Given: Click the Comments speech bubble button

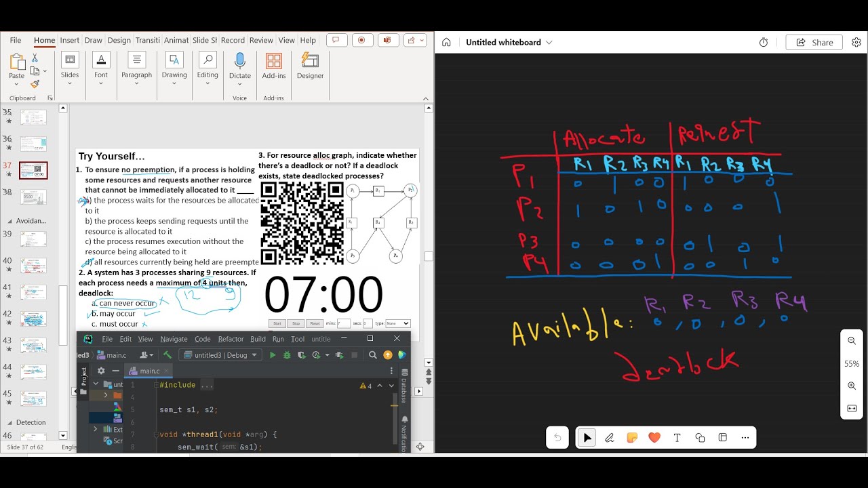Looking at the screenshot, I should [x=337, y=40].
